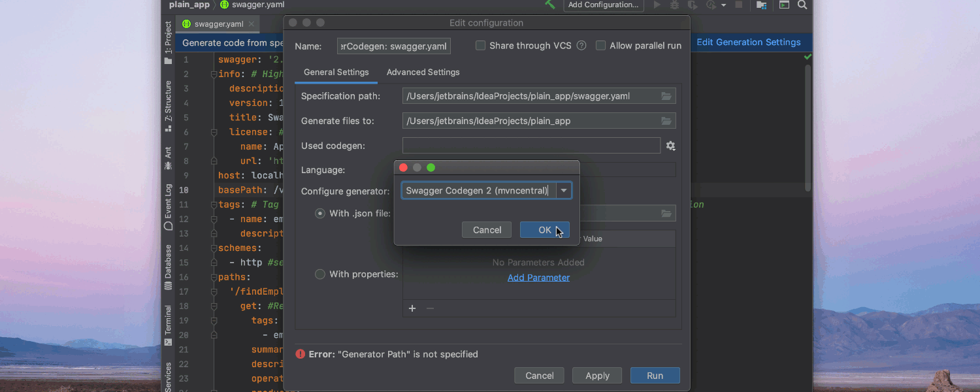Click the Run Anything icon
Viewport: 980px width, 392px height.
[x=784, y=5]
